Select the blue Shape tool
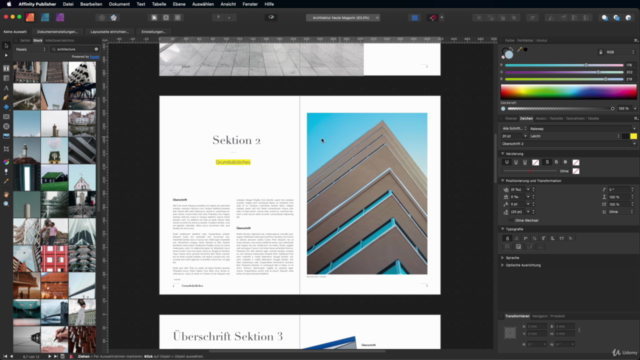Screen dimensions: 640x360 coord(6,107)
